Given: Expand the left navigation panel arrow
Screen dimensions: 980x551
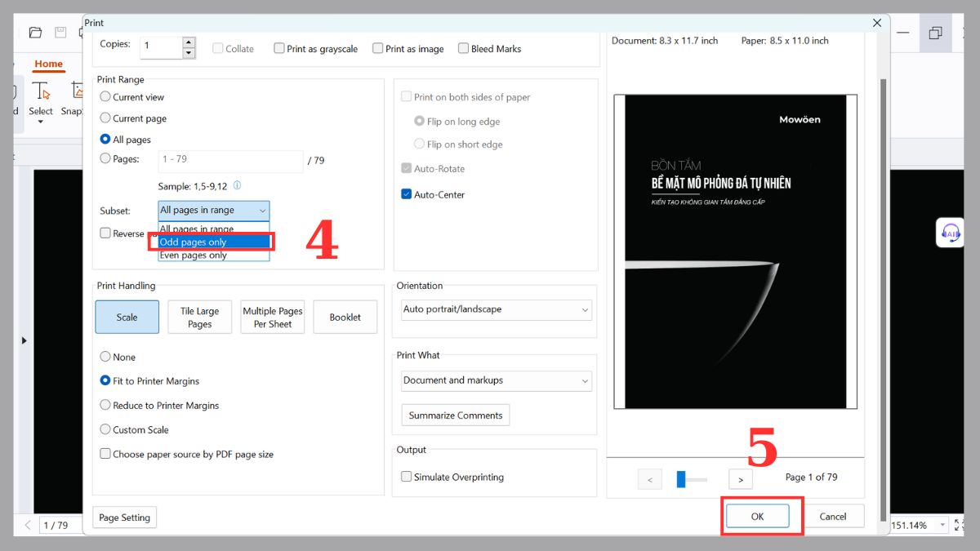Looking at the screenshot, I should tap(24, 340).
